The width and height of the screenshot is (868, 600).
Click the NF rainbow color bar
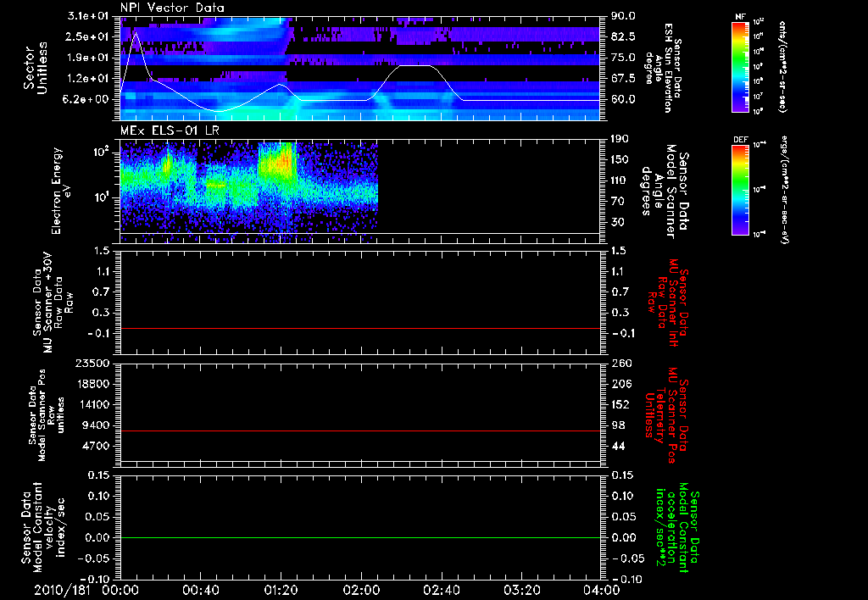741,66
